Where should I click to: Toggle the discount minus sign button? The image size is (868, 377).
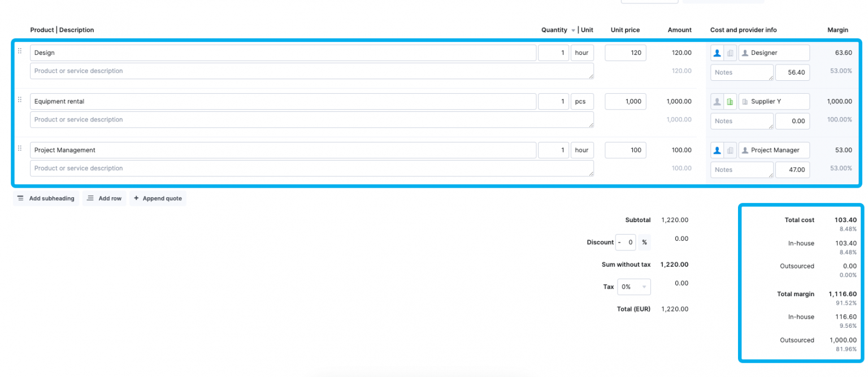(x=619, y=242)
